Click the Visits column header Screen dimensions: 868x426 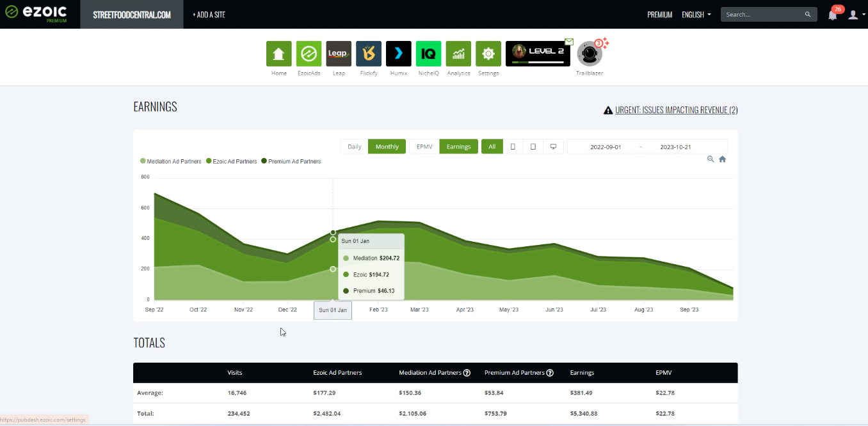[234, 373]
